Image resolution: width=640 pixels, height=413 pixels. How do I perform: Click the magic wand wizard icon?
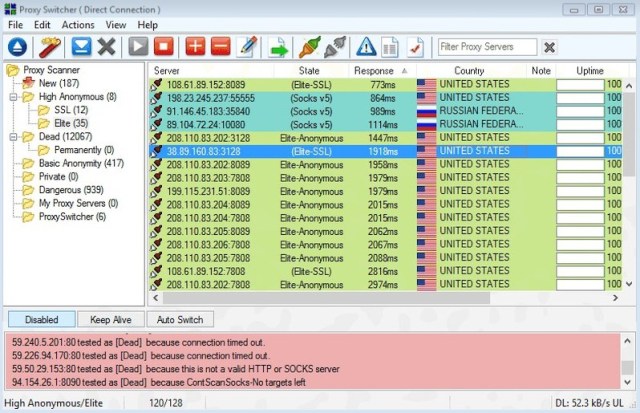50,47
